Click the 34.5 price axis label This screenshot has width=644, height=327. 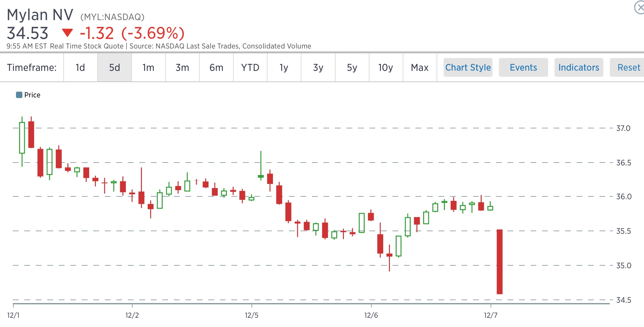click(x=624, y=300)
